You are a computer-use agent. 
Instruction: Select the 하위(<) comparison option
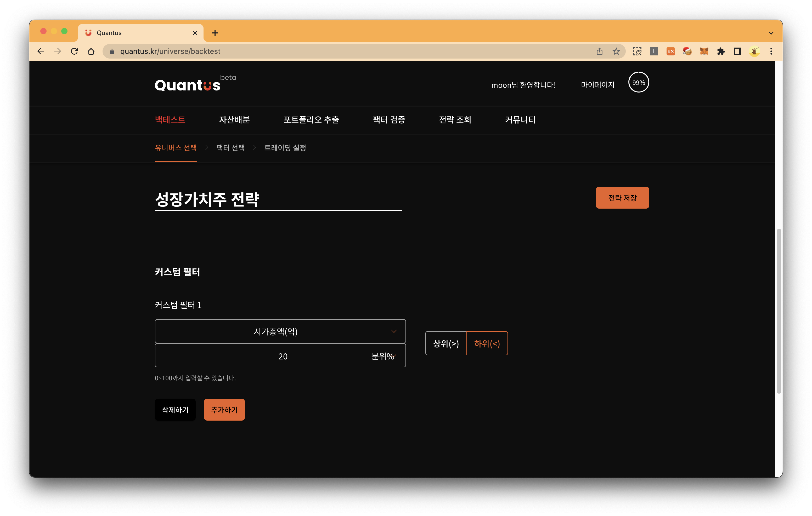487,343
